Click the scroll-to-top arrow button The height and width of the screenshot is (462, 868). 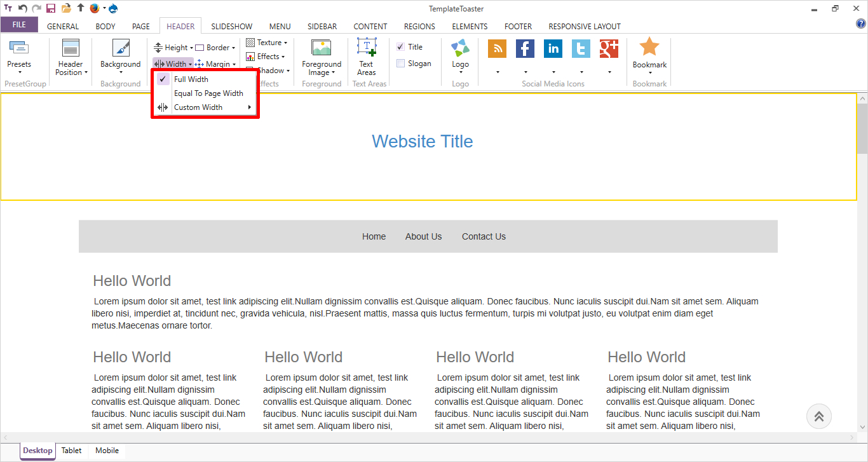pyautogui.click(x=818, y=416)
